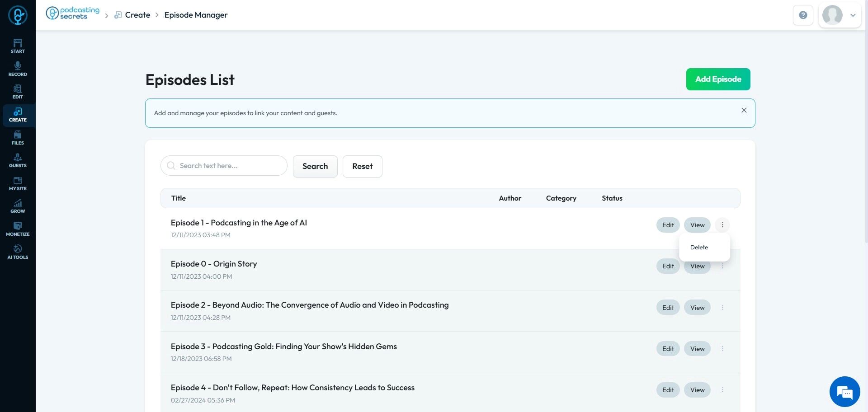868x412 pixels.
Task: Edit Episode 3 Podcasting Gold
Action: tap(668, 349)
